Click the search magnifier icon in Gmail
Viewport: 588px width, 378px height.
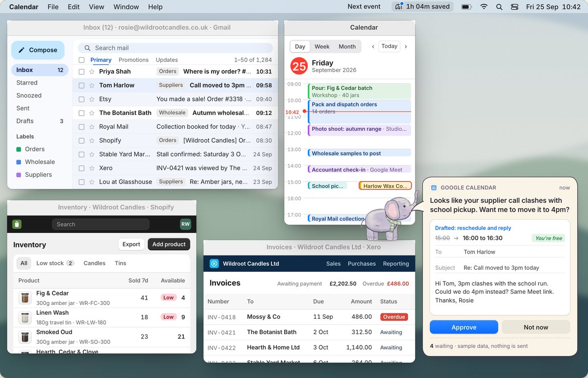(87, 48)
